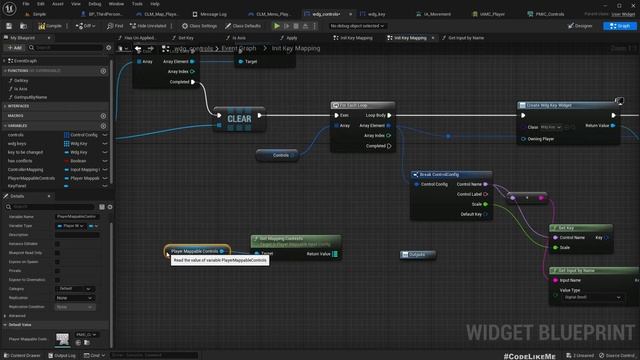Switch to the Message Log tab

pyautogui.click(x=209, y=14)
